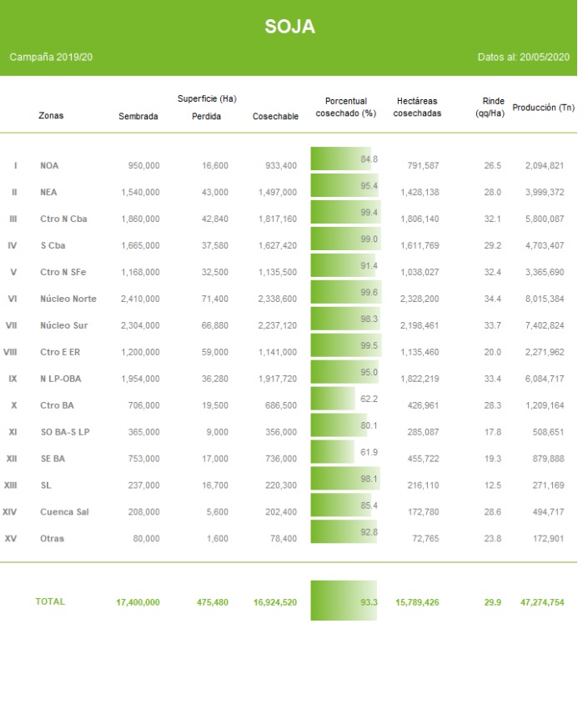Click the Porcentual cosechado (%) header
Image resolution: width=588 pixels, height=704 pixels.
point(345,107)
